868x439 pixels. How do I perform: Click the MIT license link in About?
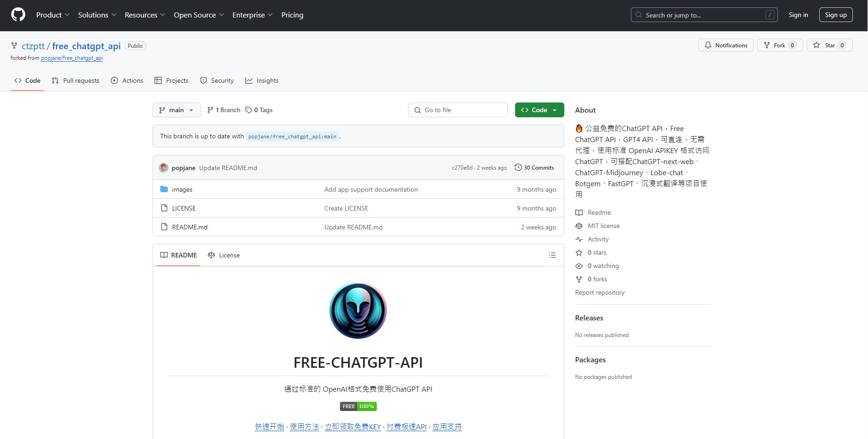coord(598,226)
